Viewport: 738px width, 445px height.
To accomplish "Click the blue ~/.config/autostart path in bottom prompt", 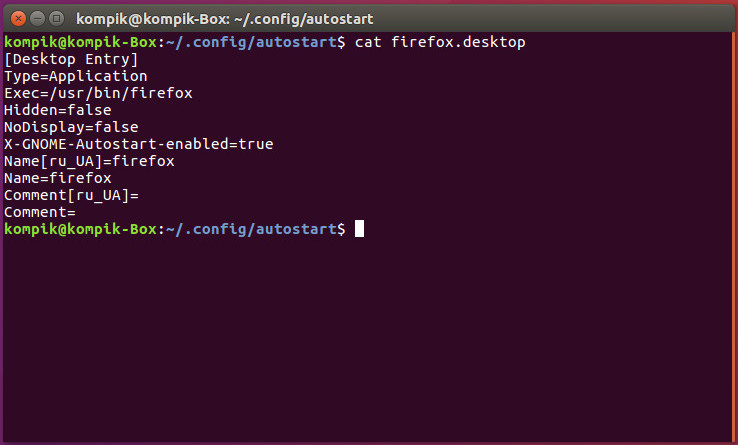I will pos(252,229).
